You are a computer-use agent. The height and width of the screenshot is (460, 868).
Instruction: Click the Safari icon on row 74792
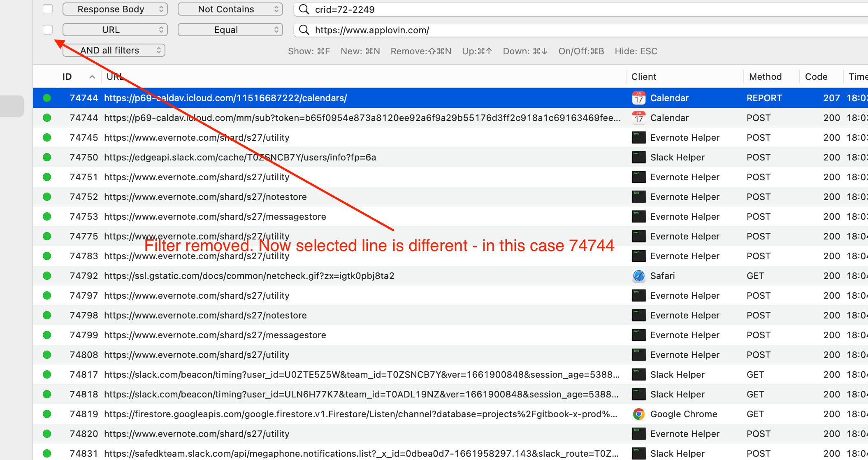click(x=638, y=276)
